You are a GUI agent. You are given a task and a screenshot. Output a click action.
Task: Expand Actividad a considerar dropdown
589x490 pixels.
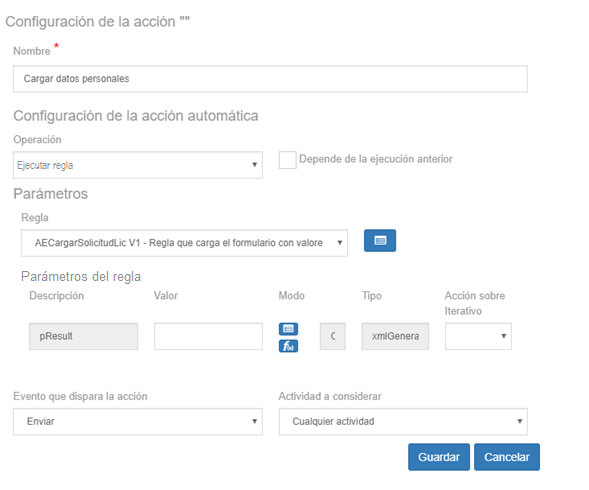coord(403,422)
